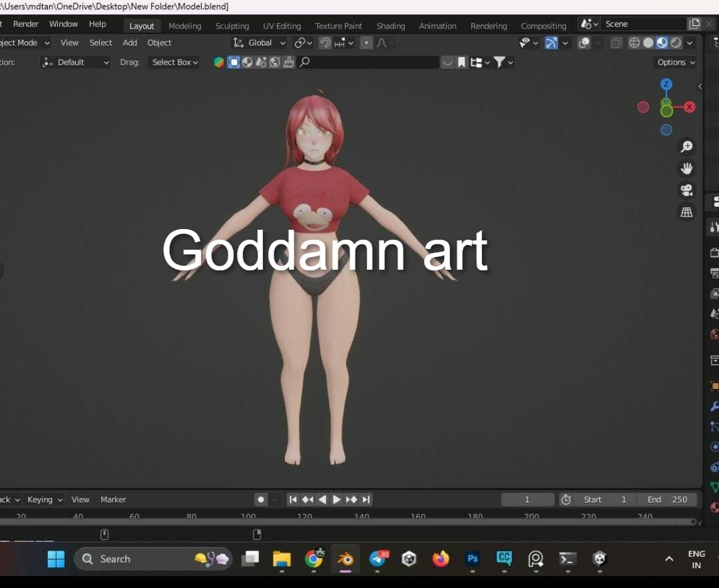Screen dimensions: 719x588
Task: Click the zoom magnifier icon in viewport
Action: coord(686,147)
